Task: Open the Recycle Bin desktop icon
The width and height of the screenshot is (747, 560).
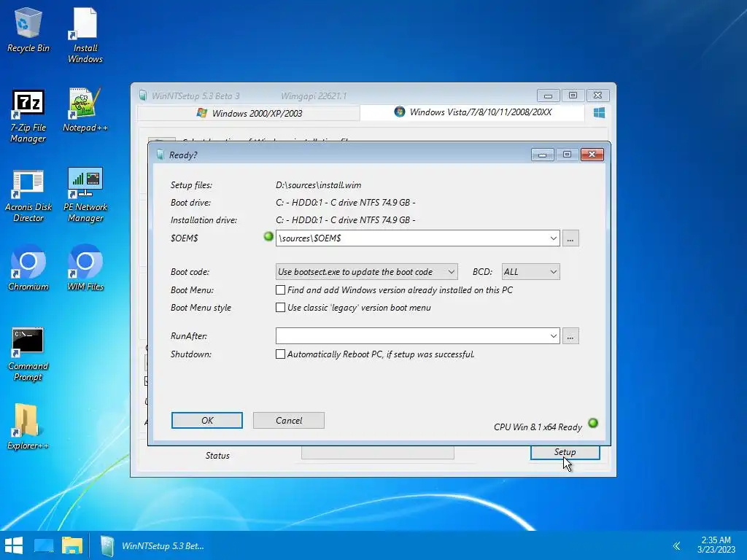Action: (x=28, y=29)
